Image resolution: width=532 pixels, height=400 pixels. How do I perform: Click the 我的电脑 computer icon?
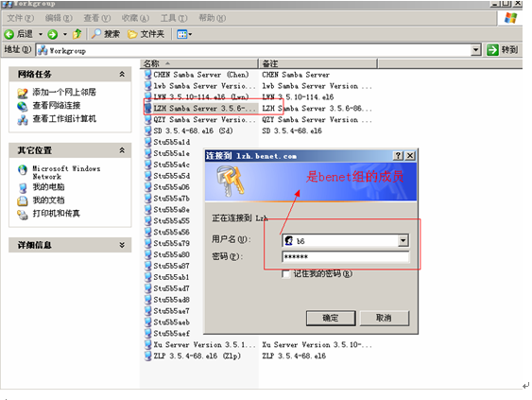[23, 188]
